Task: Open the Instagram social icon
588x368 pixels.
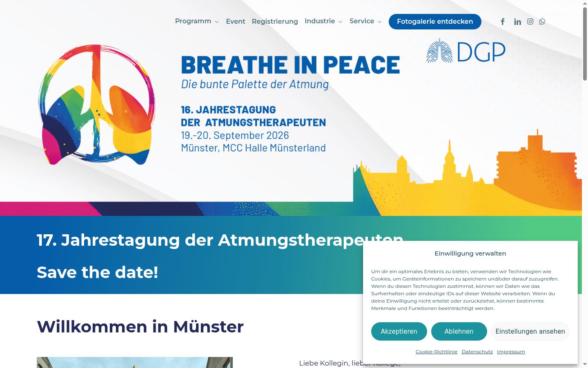Action: [530, 22]
